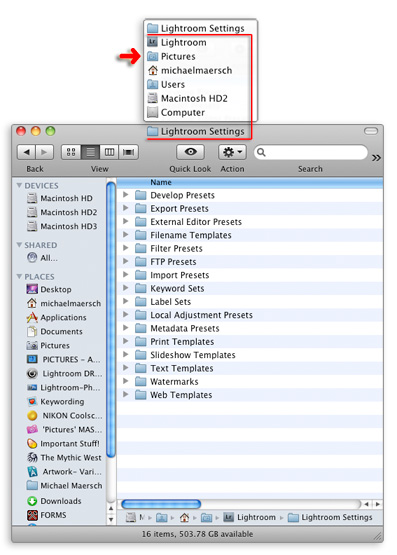Viewport: 397px width, 555px height.
Task: Expand External Editor Presets folder
Action: click(126, 222)
